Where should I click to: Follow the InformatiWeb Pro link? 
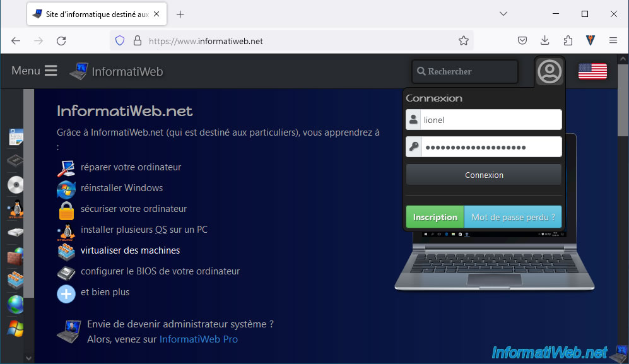199,339
